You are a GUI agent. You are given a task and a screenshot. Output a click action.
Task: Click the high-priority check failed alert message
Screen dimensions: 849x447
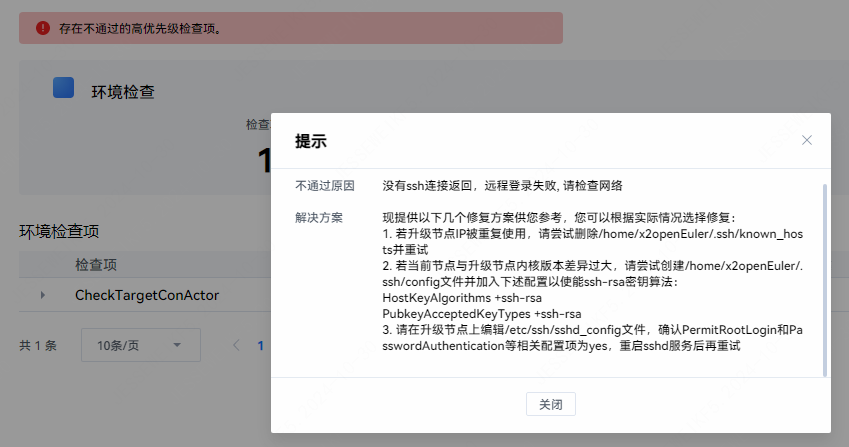click(141, 28)
